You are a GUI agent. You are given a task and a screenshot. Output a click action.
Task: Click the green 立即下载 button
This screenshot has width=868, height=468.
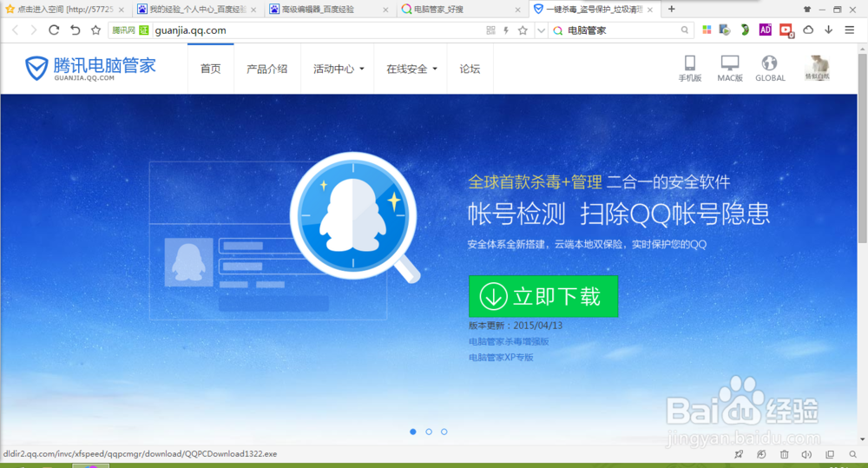pos(543,296)
